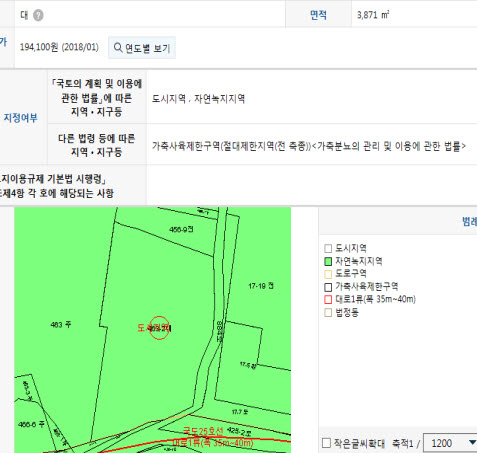
Task: Click the scale dropdown arrow
Action: tap(472, 443)
